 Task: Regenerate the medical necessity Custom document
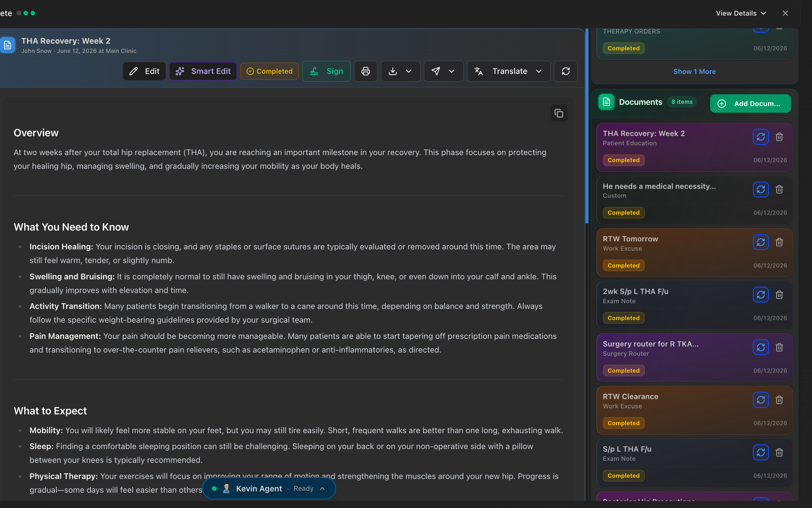pos(760,190)
